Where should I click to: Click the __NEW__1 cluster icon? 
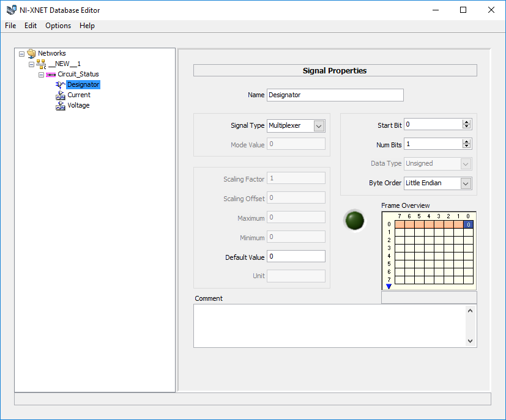(x=41, y=64)
